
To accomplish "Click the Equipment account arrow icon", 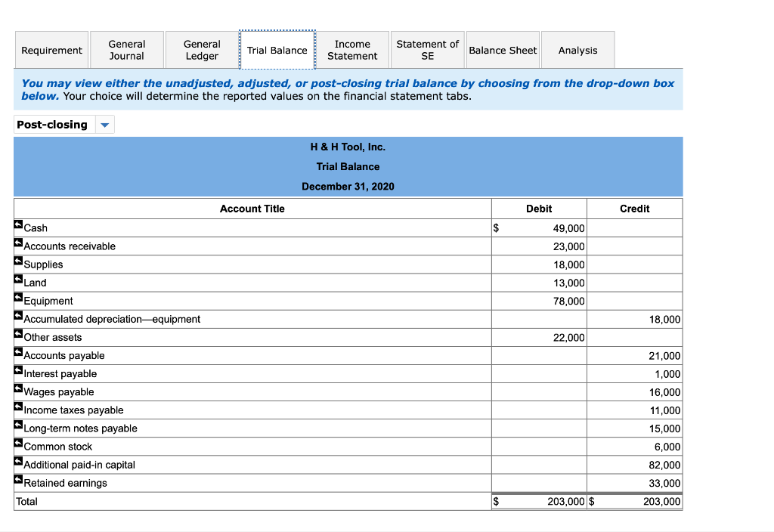I will (x=17, y=297).
